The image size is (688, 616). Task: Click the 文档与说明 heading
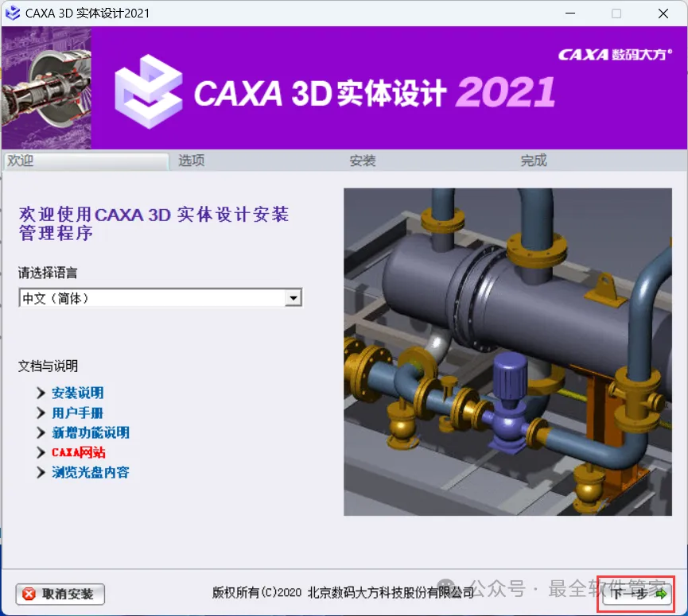[48, 366]
